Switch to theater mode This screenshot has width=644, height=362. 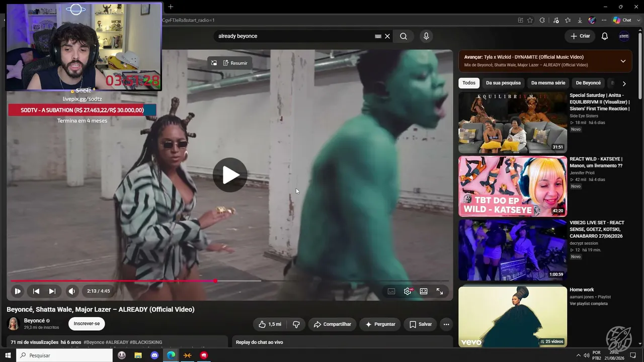pos(424,291)
